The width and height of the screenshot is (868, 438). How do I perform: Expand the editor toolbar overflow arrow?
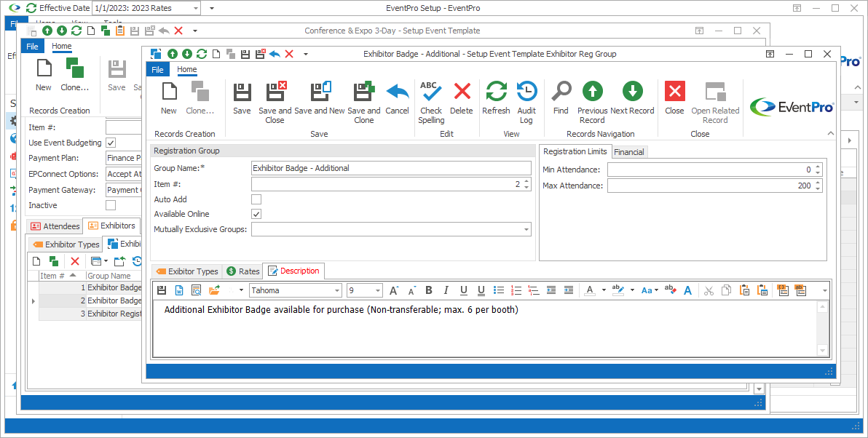click(x=824, y=291)
